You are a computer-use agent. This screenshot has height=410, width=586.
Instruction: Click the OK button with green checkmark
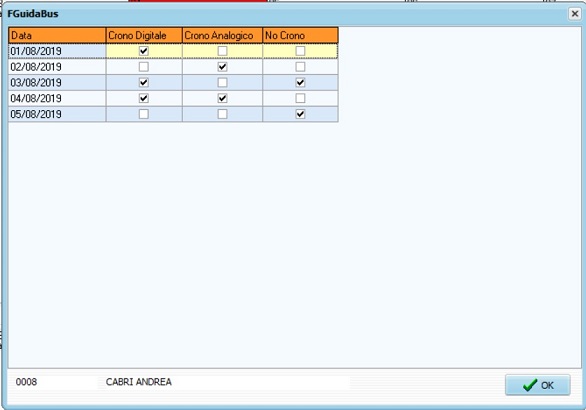click(x=537, y=385)
